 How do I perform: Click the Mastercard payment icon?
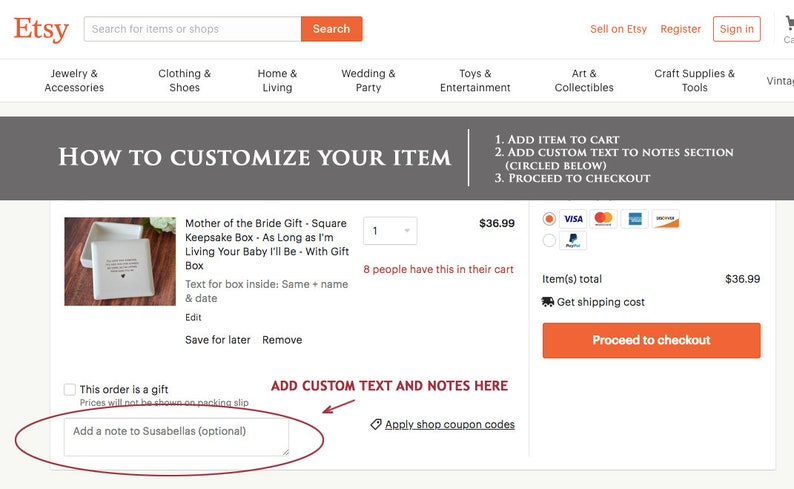pyautogui.click(x=603, y=219)
